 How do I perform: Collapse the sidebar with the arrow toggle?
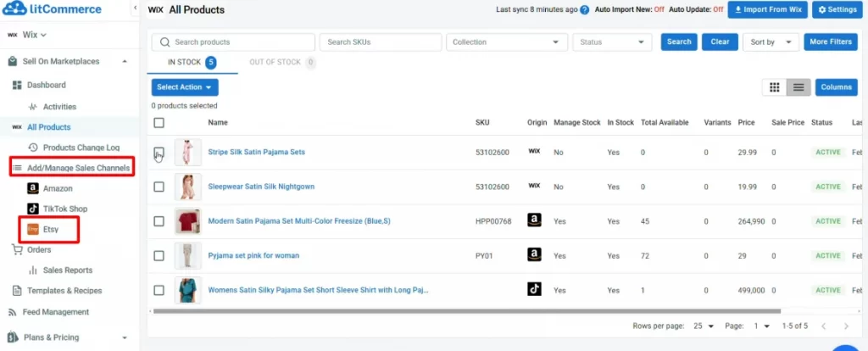(136, 8)
